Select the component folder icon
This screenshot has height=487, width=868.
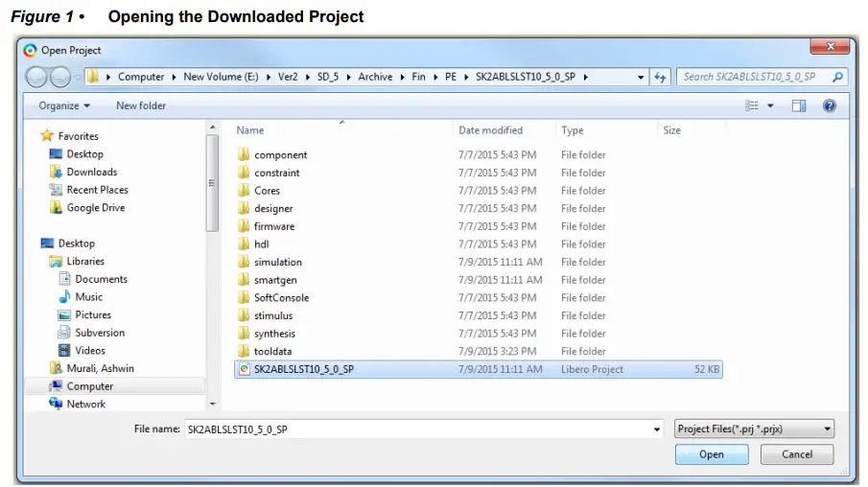point(244,154)
